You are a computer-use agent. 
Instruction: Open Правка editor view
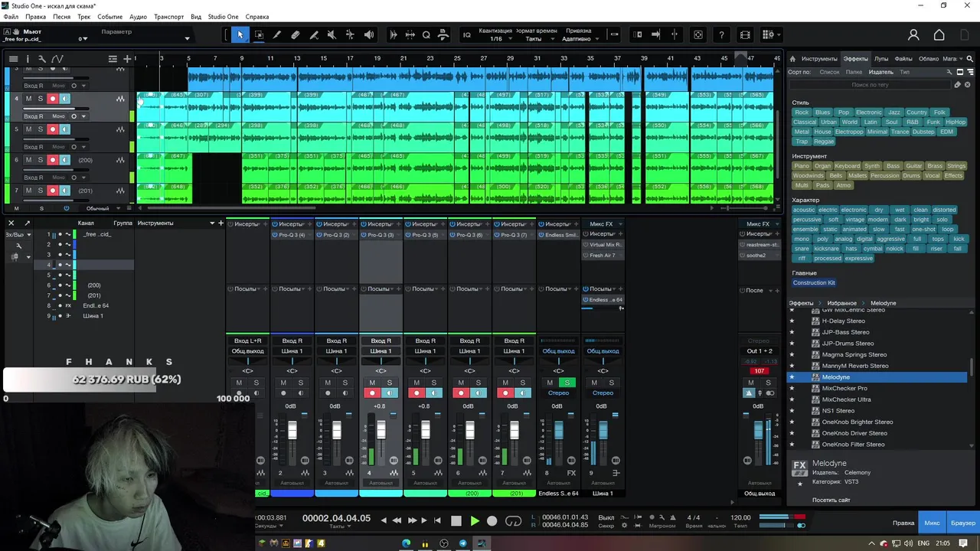click(903, 523)
